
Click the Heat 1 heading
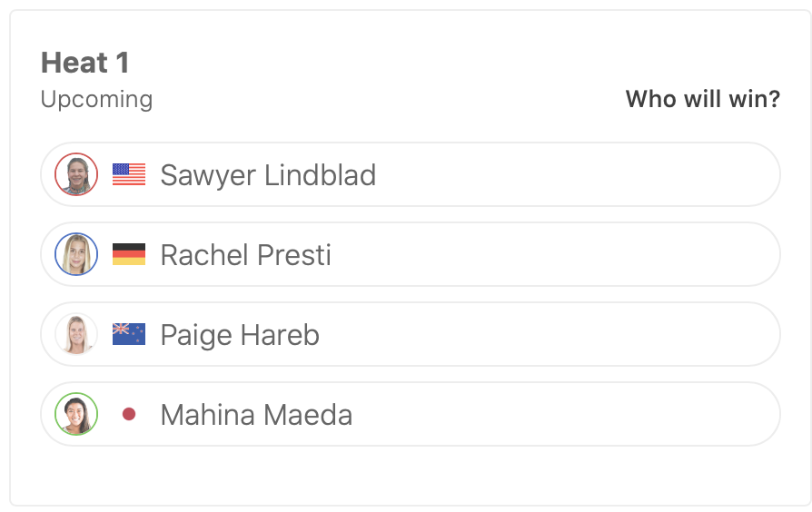point(85,63)
